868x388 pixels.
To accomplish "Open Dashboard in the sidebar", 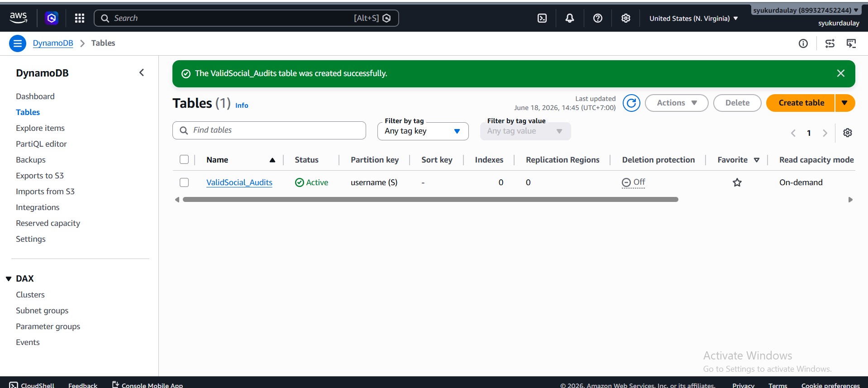I will 35,96.
